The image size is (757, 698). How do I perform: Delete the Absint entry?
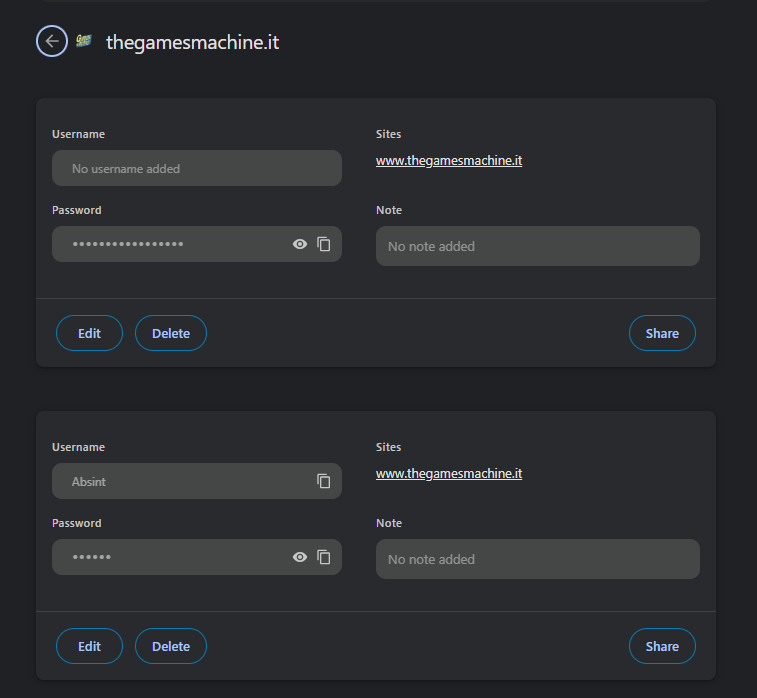click(171, 646)
